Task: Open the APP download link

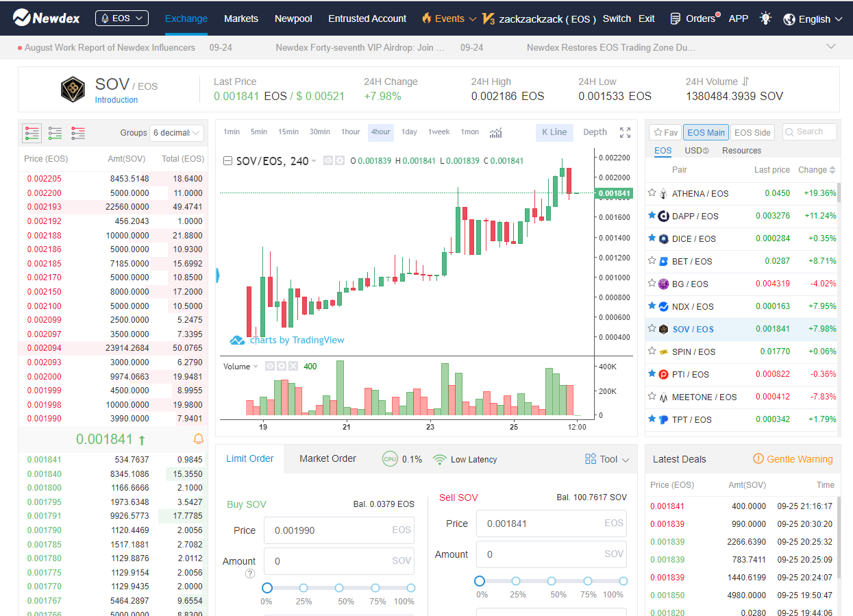Action: [739, 19]
